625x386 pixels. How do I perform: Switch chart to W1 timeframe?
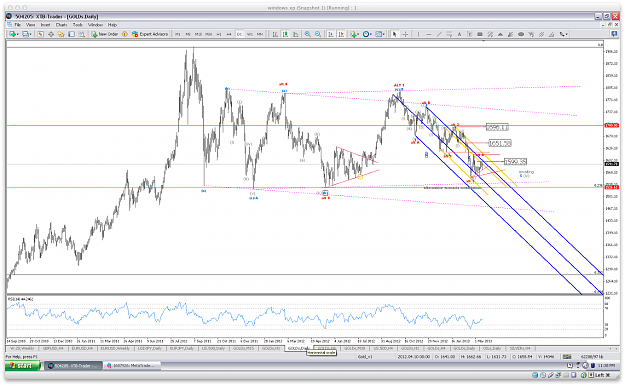(x=250, y=34)
